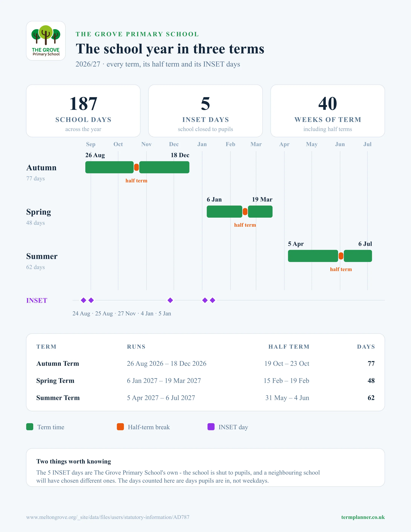Screen dimensions: 411x532
Task: Open the meltongrove.org statutory-information URL
Action: [x=108, y=517]
